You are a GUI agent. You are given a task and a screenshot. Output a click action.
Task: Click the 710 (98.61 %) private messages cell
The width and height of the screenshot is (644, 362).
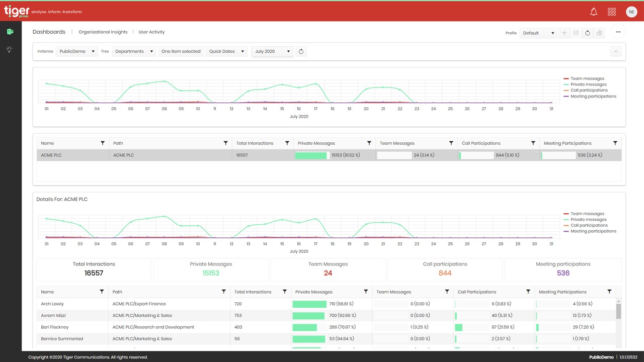(x=332, y=304)
